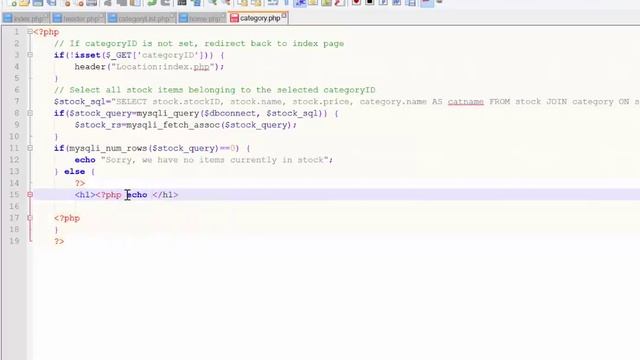Click the <h1> opening tag on line 15
The width and height of the screenshot is (640, 360).
(85, 195)
